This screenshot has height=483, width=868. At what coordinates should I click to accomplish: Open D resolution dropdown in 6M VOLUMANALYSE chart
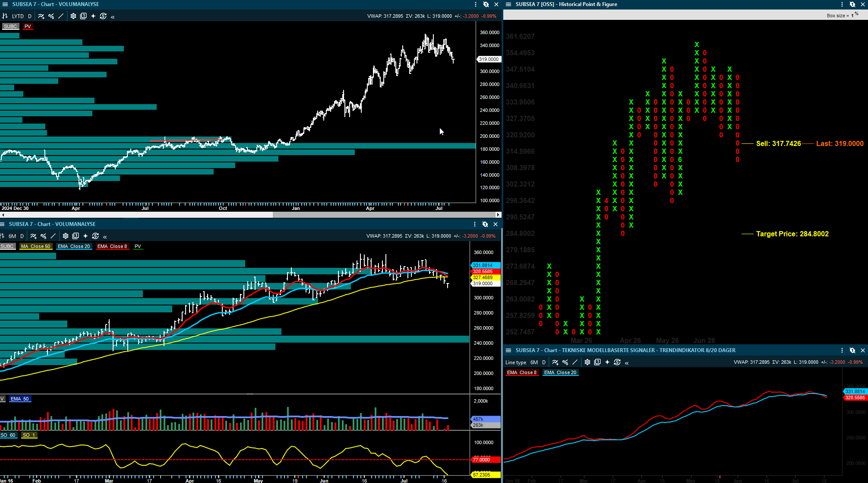22,236
